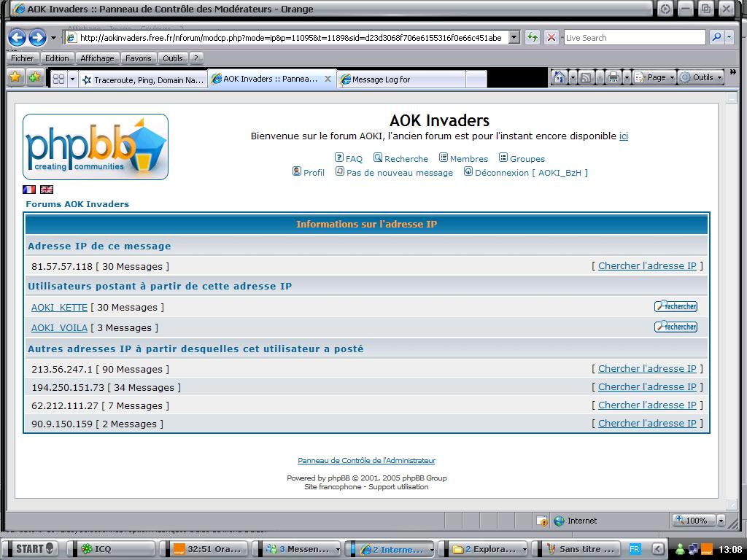
Task: Open the Edition menu
Action: 57,58
